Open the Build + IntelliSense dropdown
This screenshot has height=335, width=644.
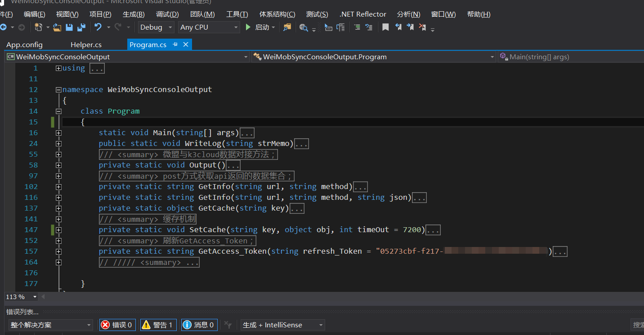tap(282, 325)
